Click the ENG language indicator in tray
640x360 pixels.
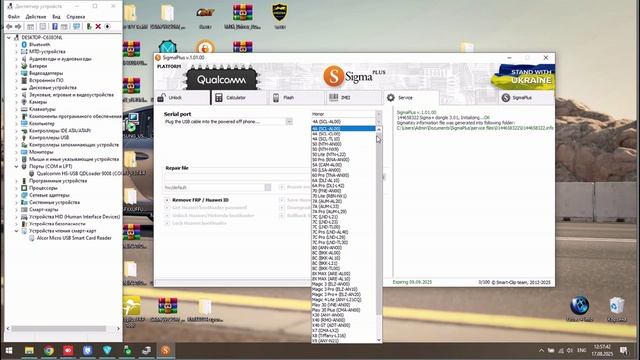(582, 350)
